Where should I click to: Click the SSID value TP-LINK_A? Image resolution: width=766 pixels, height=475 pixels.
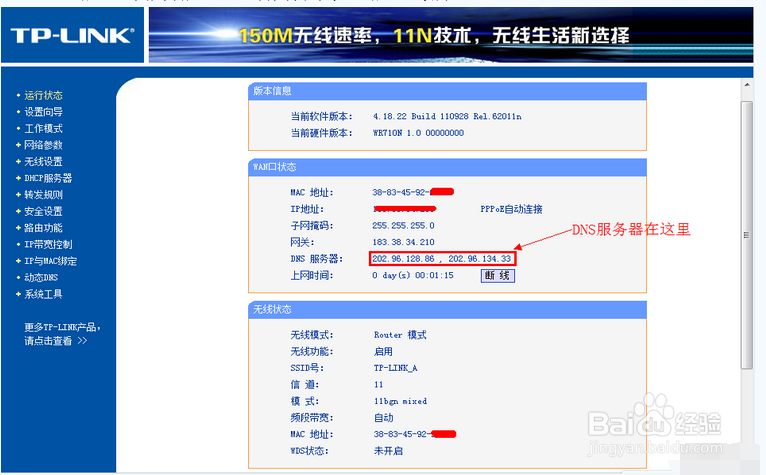tap(396, 368)
